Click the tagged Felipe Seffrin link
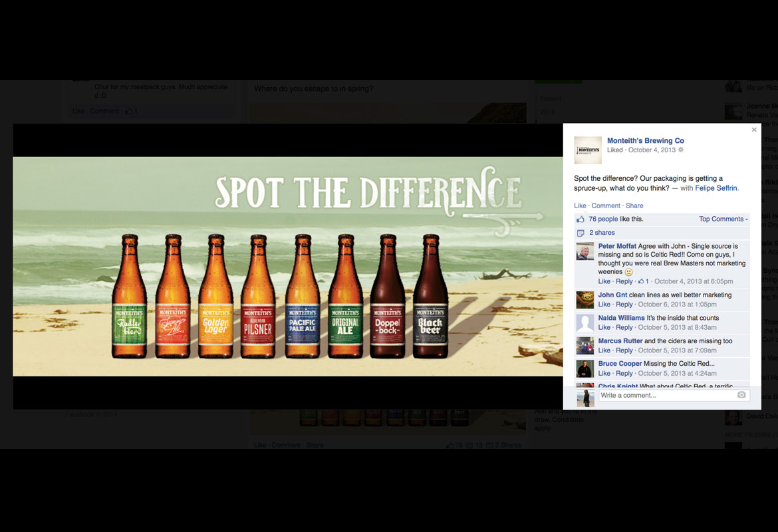This screenshot has width=778, height=532. point(716,188)
